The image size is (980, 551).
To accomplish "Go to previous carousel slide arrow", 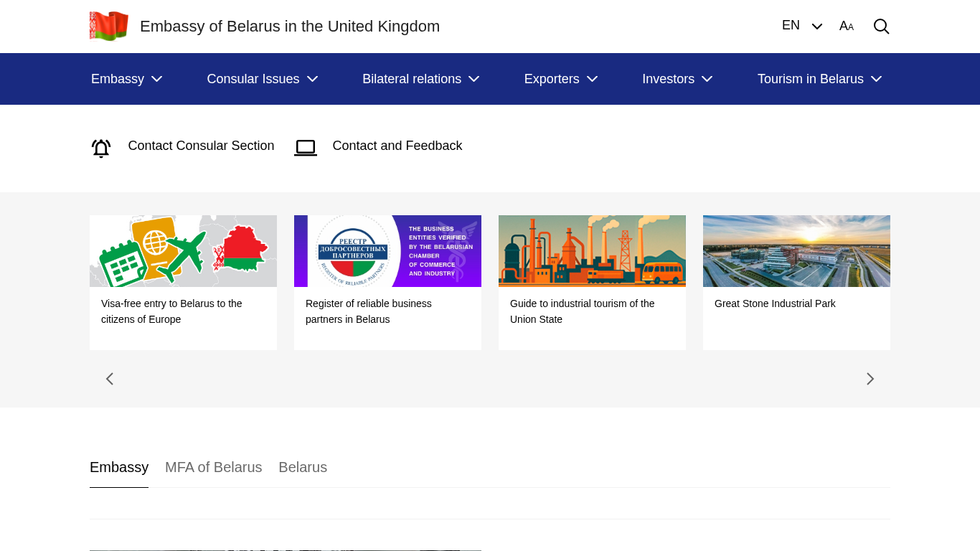I will click(110, 379).
